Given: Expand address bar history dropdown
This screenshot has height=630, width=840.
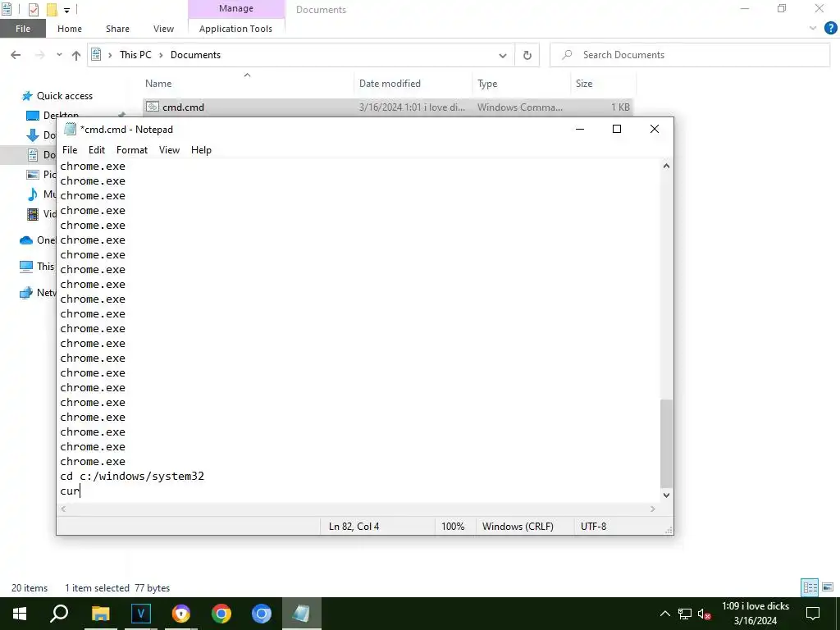Looking at the screenshot, I should [x=503, y=55].
